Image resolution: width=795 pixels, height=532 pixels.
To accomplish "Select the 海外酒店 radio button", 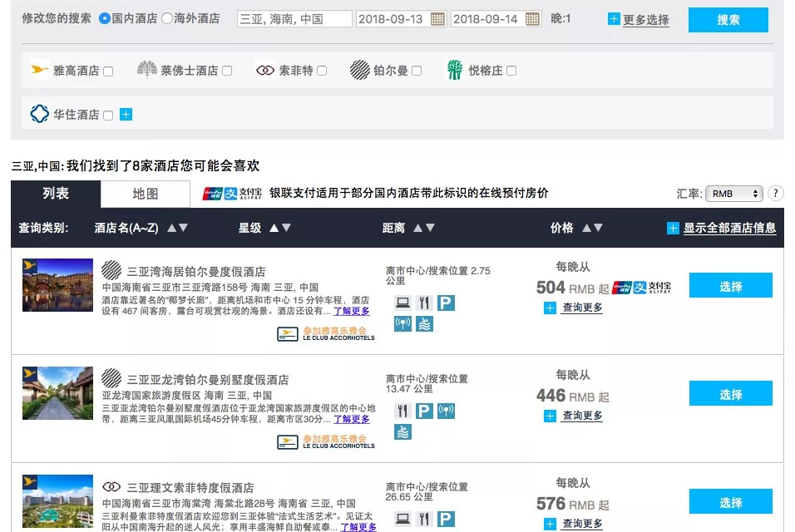I will [167, 19].
